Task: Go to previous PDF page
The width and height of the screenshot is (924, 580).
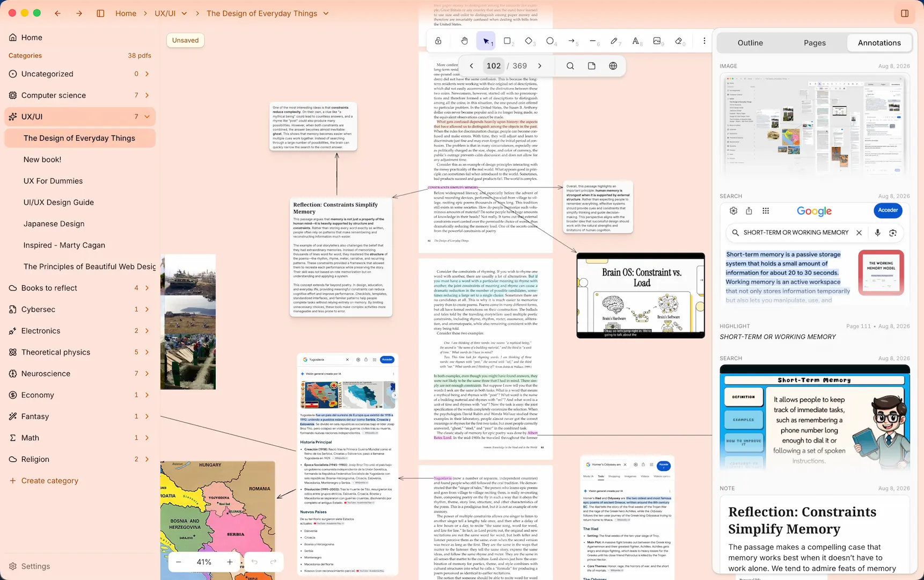Action: (x=472, y=66)
